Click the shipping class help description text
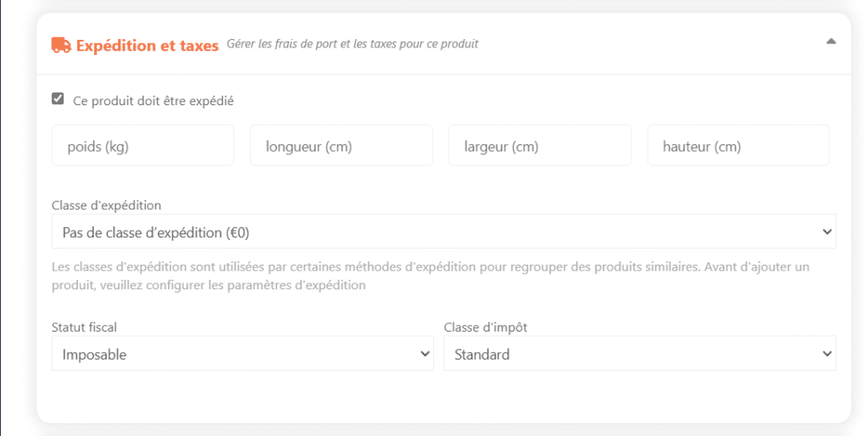This screenshot has height=436, width=868. (x=430, y=276)
